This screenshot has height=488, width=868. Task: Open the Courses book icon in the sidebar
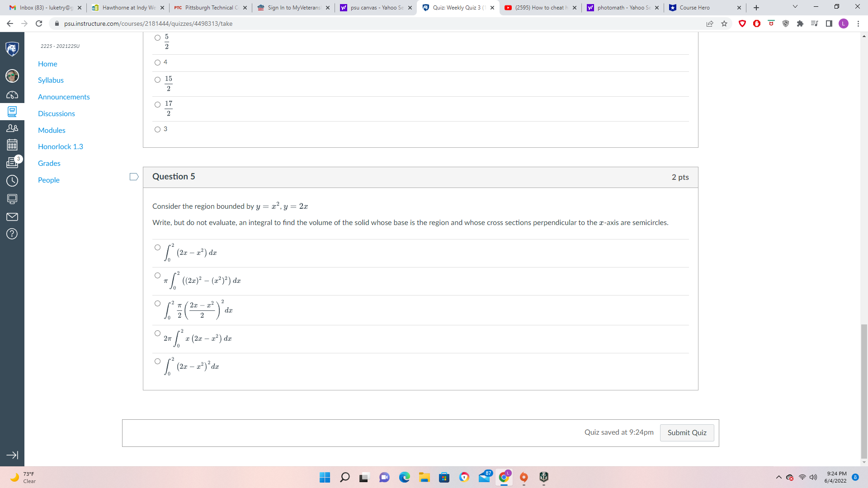(12, 112)
